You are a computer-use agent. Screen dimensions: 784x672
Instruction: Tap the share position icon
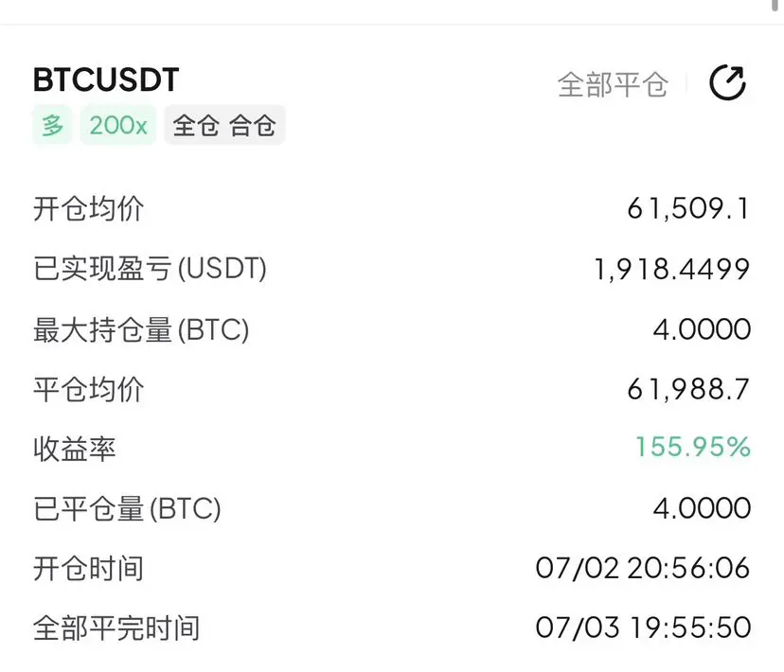coord(727,82)
